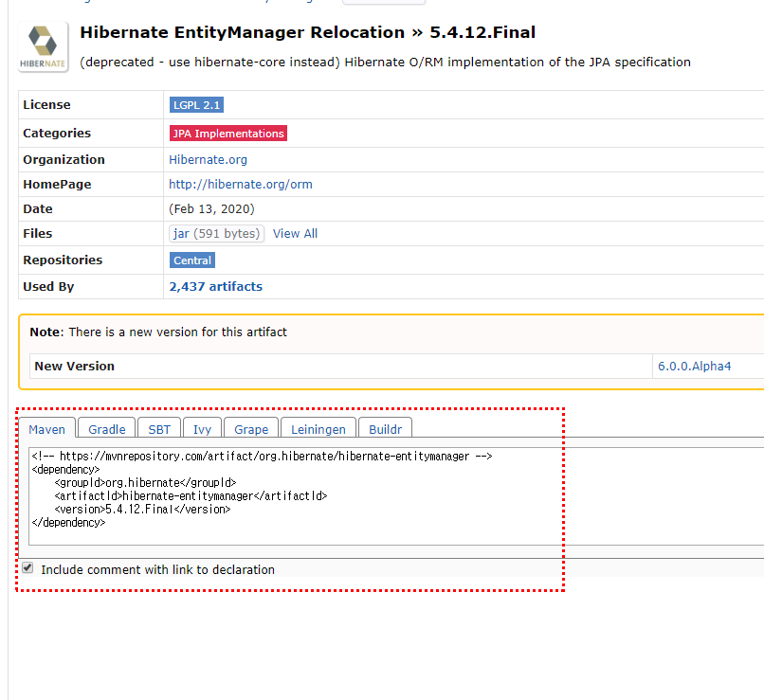Image resolution: width=764 pixels, height=700 pixels.
Task: Select the Ivy tab
Action: [x=202, y=429]
